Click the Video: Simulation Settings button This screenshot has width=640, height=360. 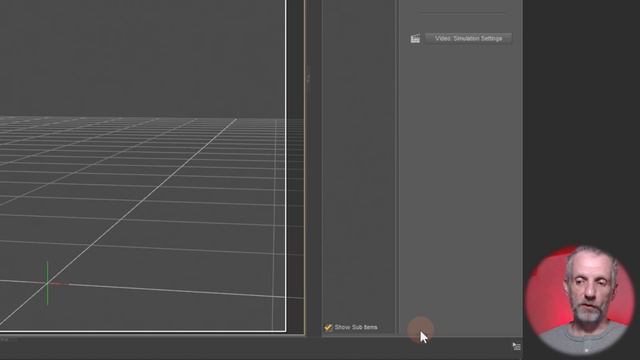coord(468,38)
